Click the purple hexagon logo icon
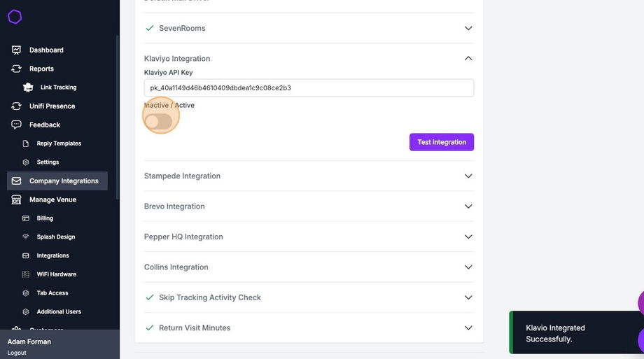The height and width of the screenshot is (359, 644). pos(15,17)
